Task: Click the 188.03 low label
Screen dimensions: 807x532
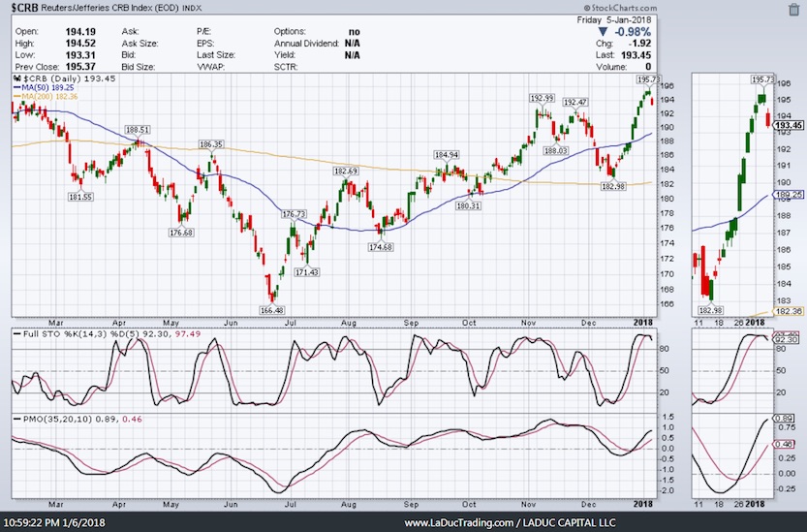Action: pos(556,151)
